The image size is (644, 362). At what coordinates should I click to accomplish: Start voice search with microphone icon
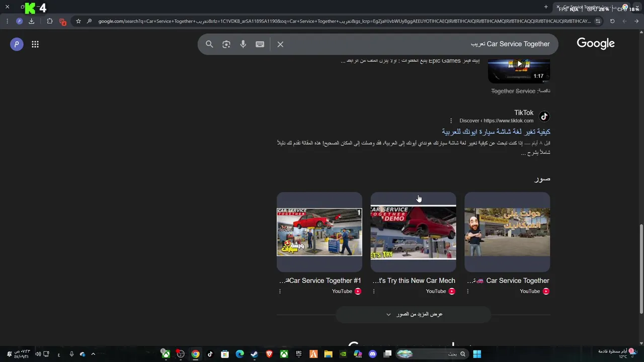pyautogui.click(x=243, y=44)
